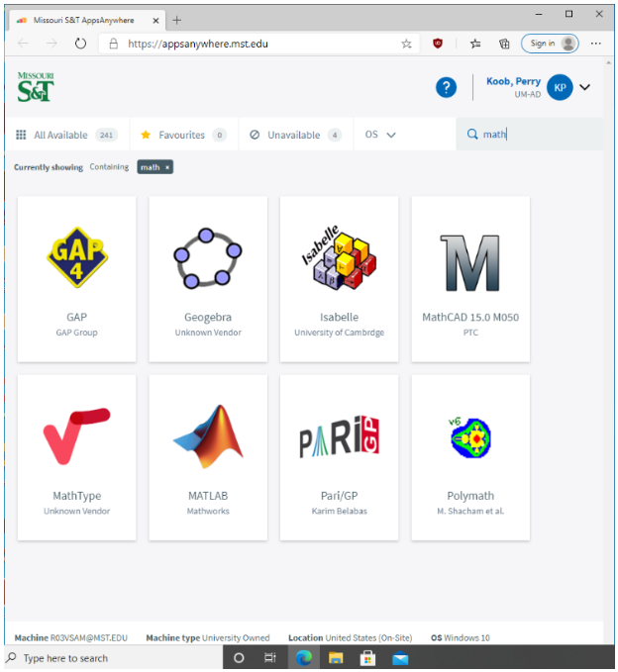Open the browser favorites list icon

pyautogui.click(x=475, y=44)
